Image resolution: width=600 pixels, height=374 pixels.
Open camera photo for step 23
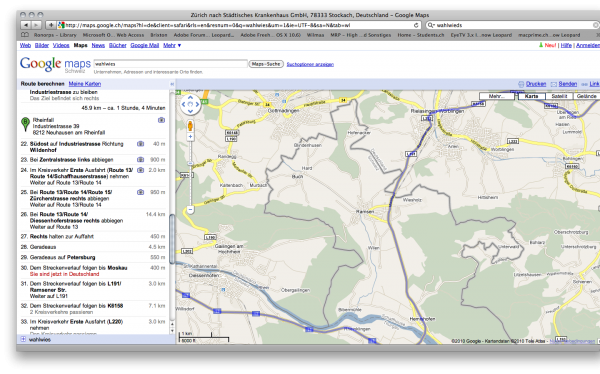coord(140,160)
